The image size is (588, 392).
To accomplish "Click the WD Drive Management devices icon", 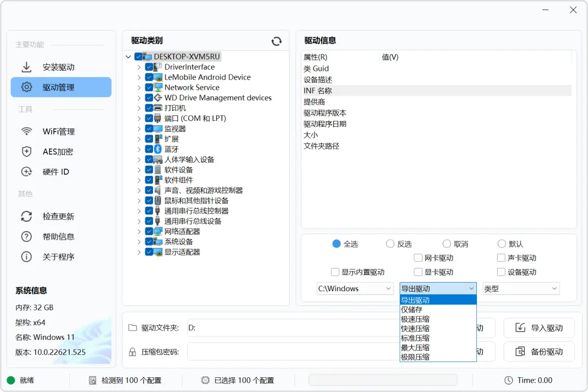I will click(x=158, y=98).
